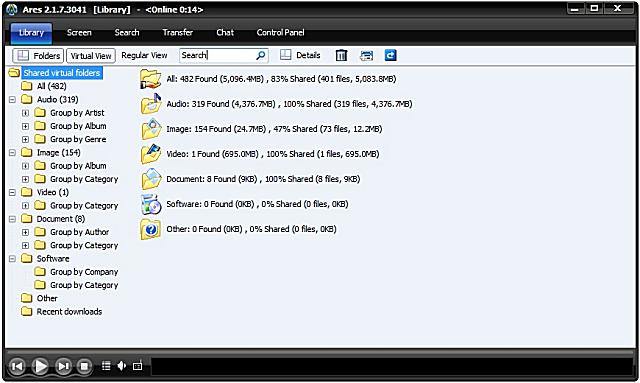Click the share settings icon beside trash
Image resolution: width=640 pixels, height=383 pixels.
pyautogui.click(x=366, y=56)
